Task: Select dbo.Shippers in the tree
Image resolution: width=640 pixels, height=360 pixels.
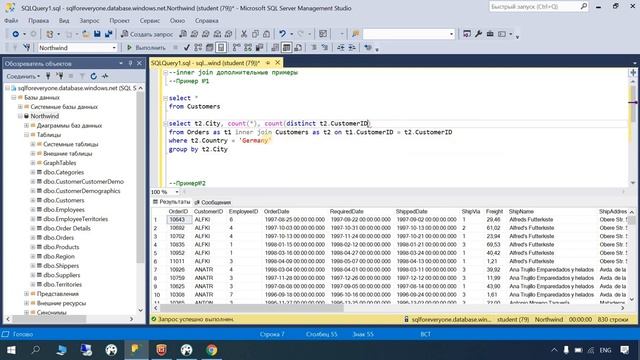Action: (x=61, y=266)
